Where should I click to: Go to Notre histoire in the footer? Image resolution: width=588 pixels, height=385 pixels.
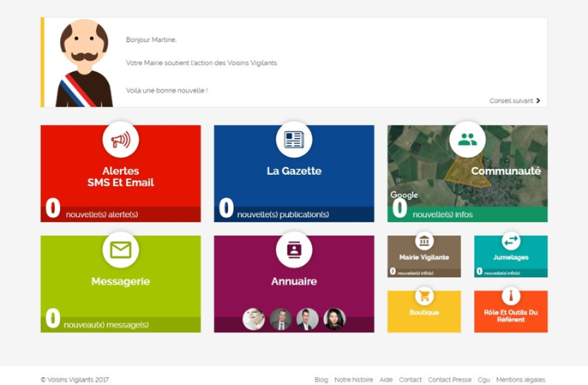tap(354, 380)
